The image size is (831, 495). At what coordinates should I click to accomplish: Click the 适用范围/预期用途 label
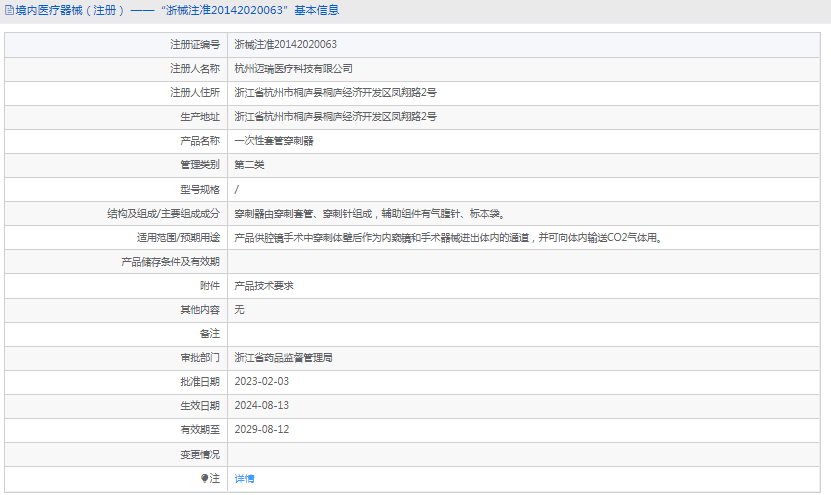(178, 237)
